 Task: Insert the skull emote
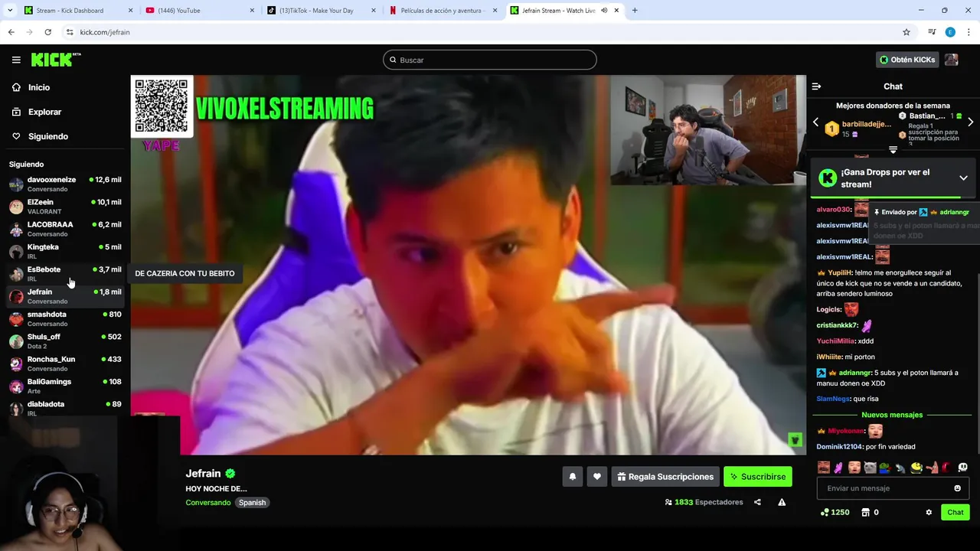[x=962, y=468]
